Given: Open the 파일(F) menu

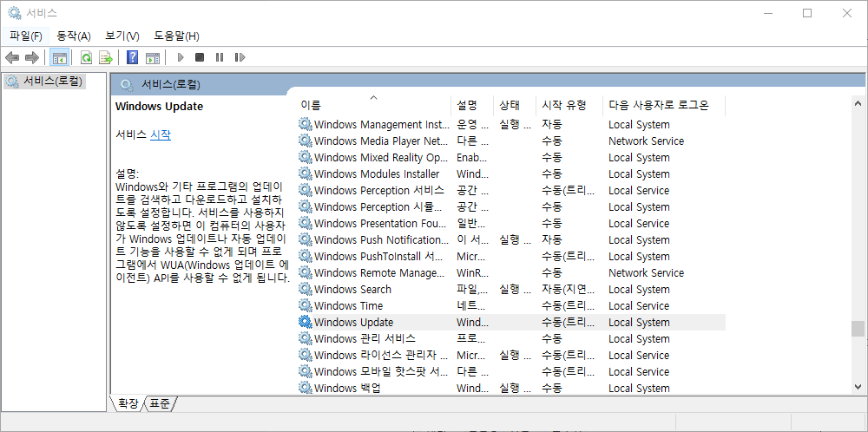Looking at the screenshot, I should coord(26,36).
